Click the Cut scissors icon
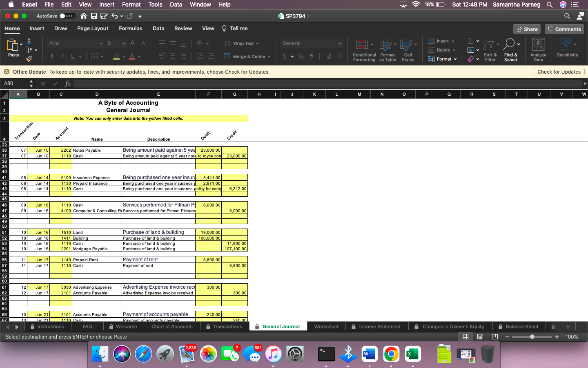The height and width of the screenshot is (368, 588). [x=29, y=41]
